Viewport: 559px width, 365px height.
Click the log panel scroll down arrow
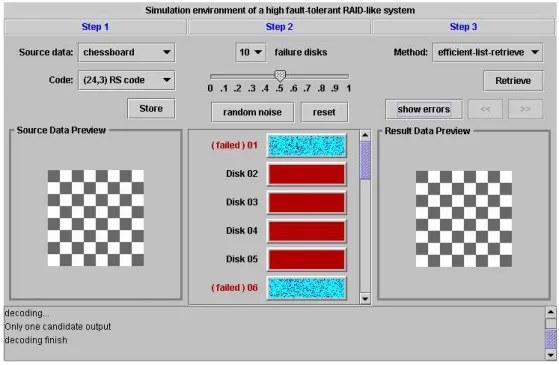[551, 355]
